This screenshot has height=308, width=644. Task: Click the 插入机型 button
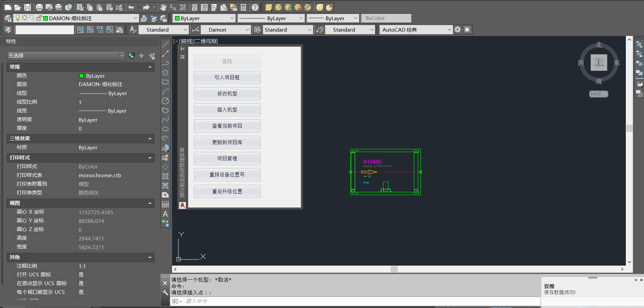227,110
